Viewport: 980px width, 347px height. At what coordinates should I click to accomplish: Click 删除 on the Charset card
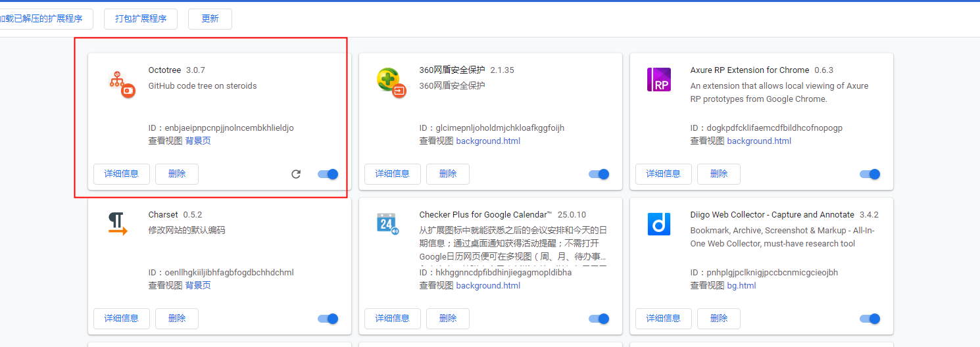coord(177,319)
